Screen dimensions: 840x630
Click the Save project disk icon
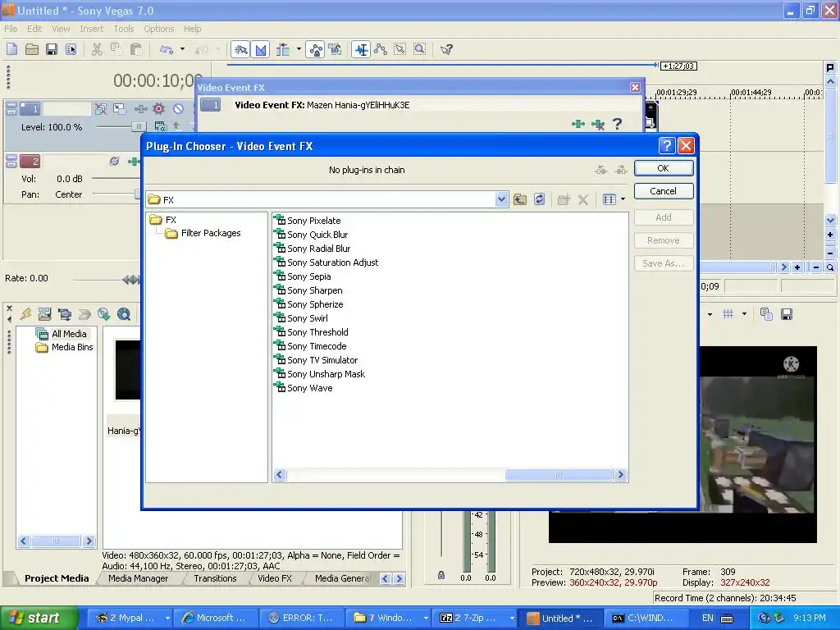click(52, 49)
